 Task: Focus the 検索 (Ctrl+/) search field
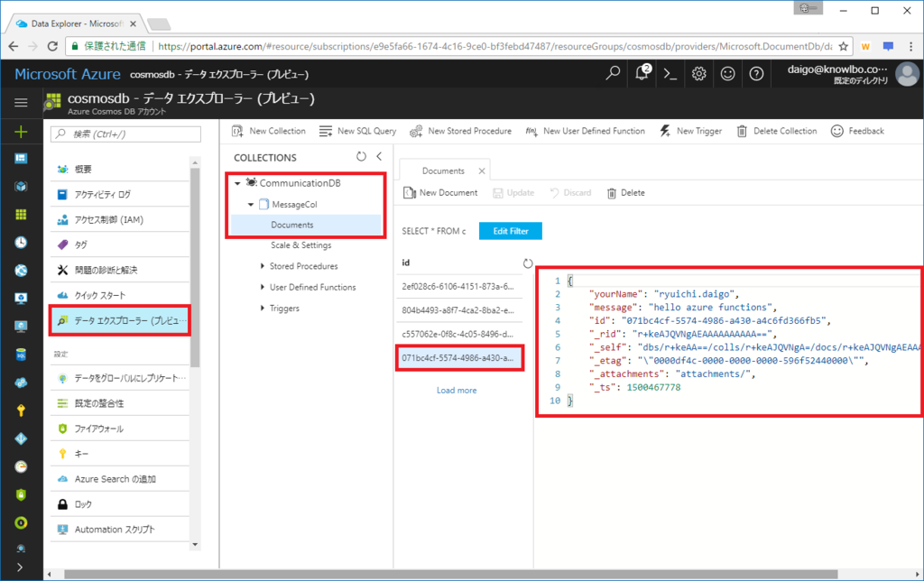tap(125, 134)
